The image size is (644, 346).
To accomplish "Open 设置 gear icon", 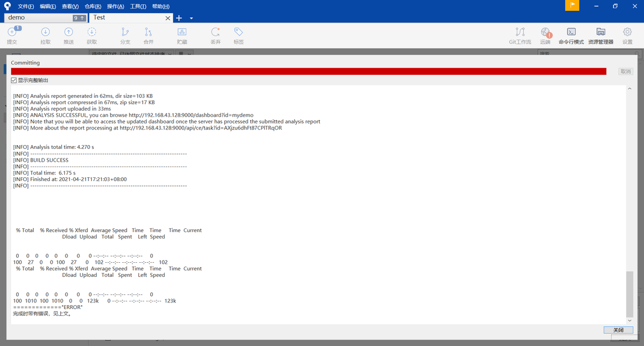I will click(x=627, y=32).
